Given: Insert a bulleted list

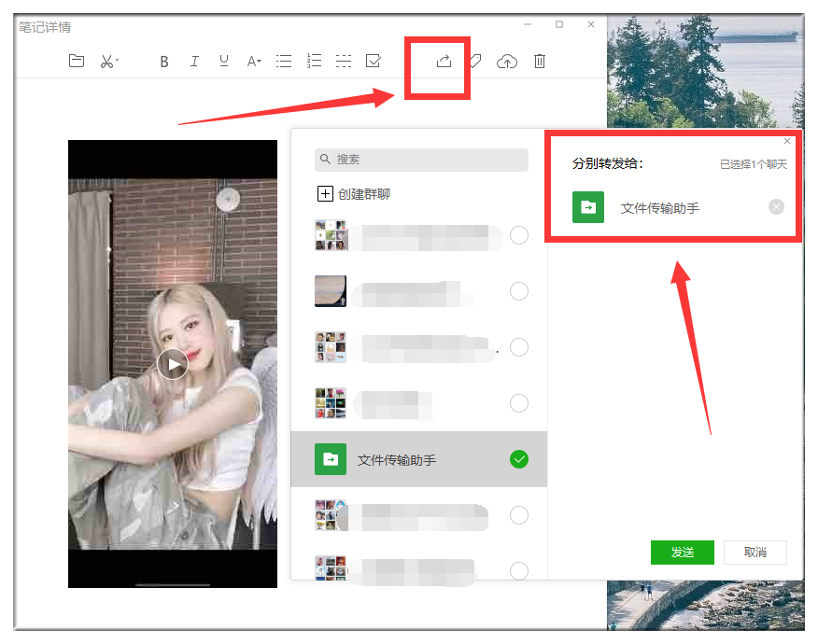Looking at the screenshot, I should pyautogui.click(x=284, y=62).
